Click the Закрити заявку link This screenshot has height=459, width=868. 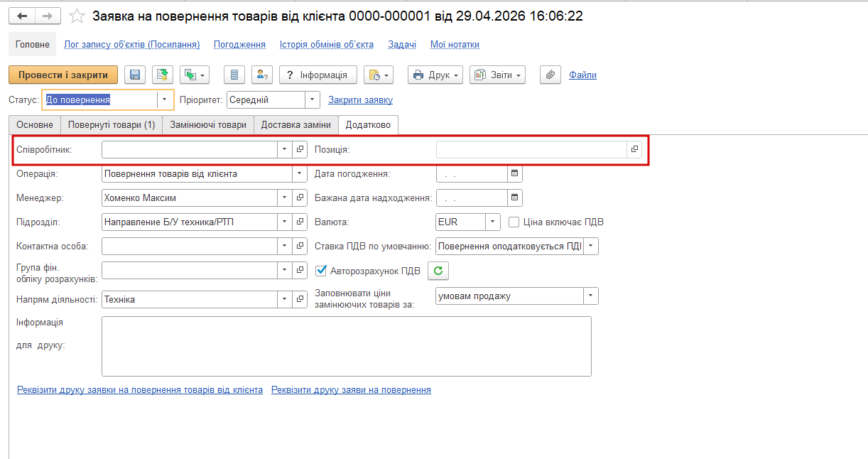click(x=360, y=100)
